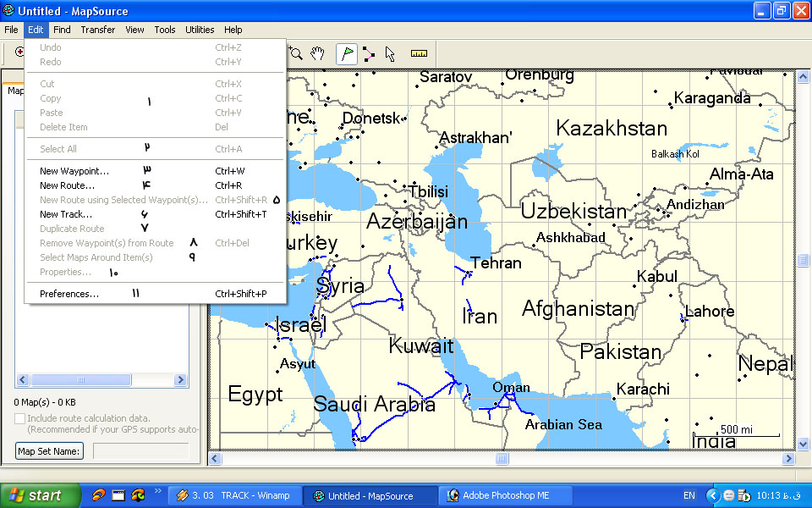Select the Route tool icon
This screenshot has height=508, width=812.
[369, 53]
